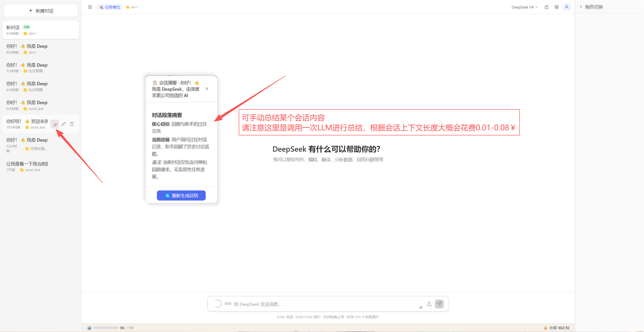Click the 核心目标 line in the summary
The image size is (644, 332).
[x=179, y=128]
